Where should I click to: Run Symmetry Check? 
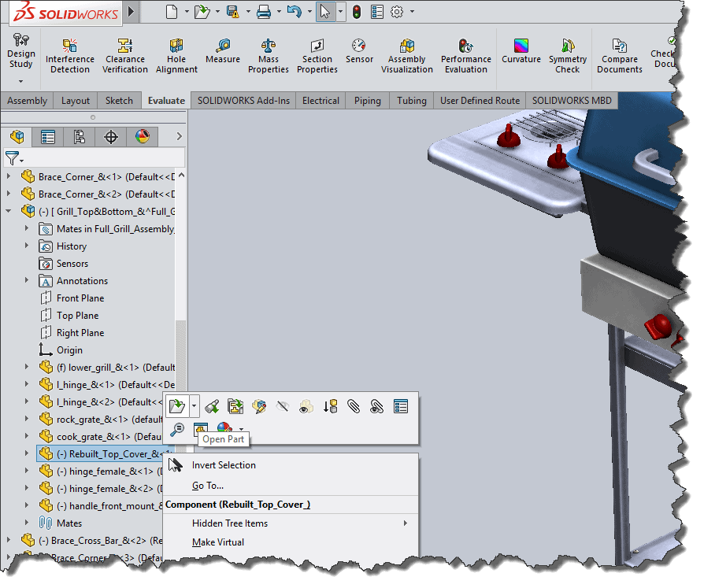click(568, 56)
